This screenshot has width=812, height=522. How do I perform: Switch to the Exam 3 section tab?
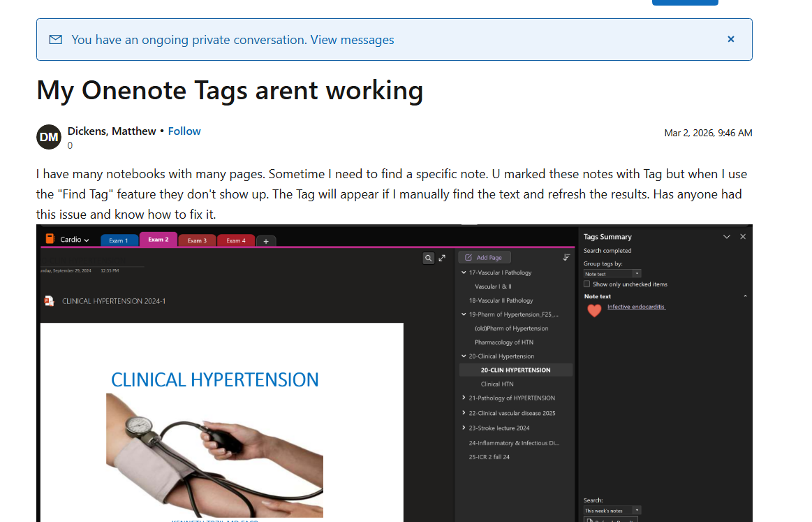click(x=197, y=240)
